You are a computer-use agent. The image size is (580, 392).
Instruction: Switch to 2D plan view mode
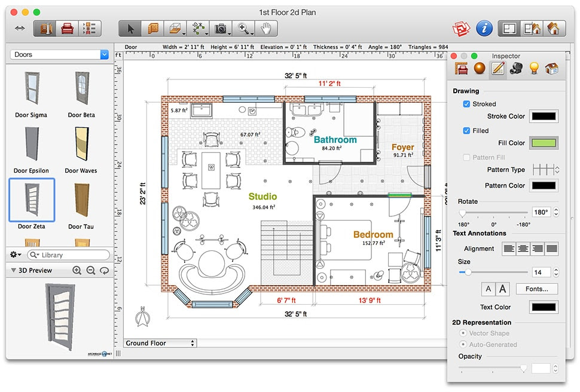(509, 29)
